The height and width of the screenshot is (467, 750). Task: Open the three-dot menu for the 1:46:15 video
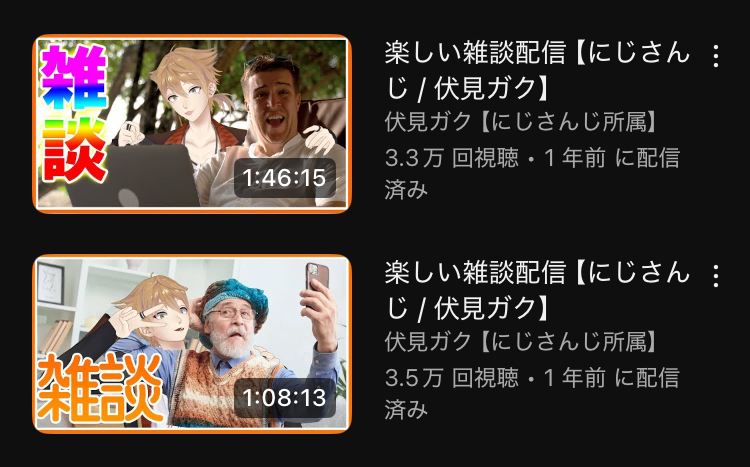[x=716, y=56]
